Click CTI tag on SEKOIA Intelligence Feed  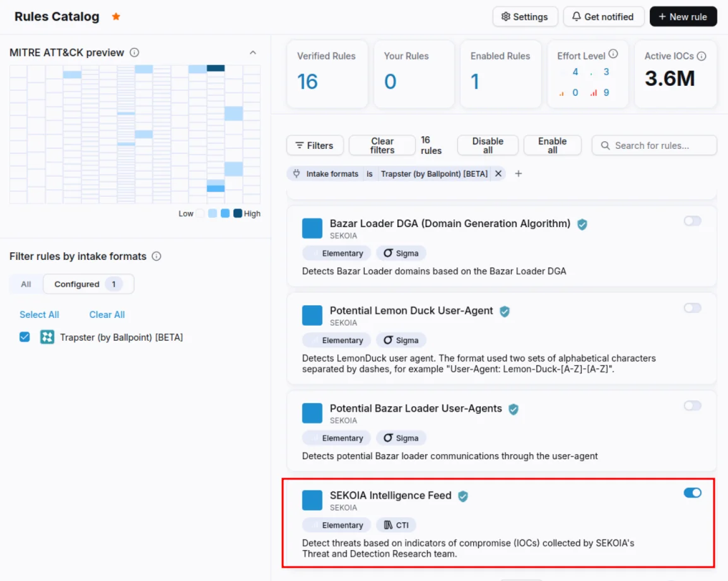(x=396, y=525)
